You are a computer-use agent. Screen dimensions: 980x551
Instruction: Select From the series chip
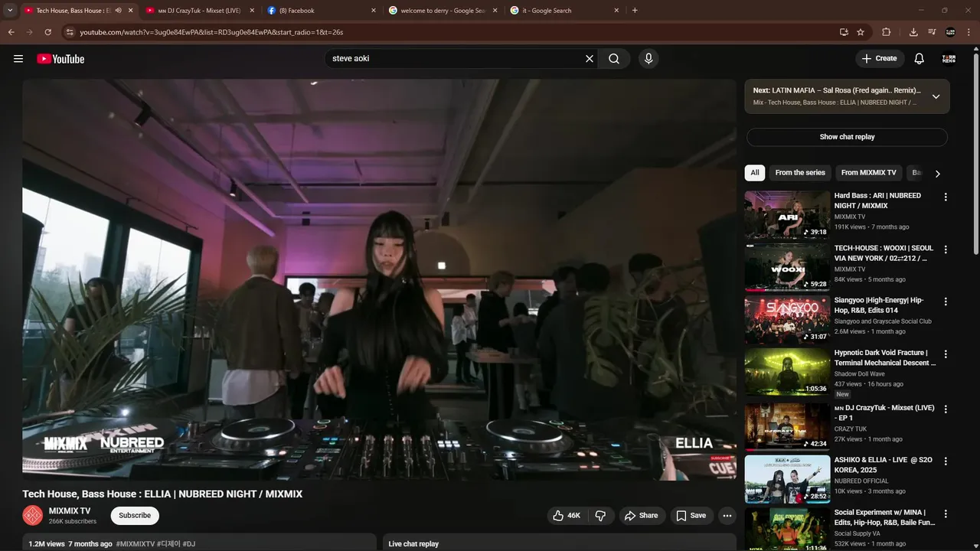click(x=800, y=173)
